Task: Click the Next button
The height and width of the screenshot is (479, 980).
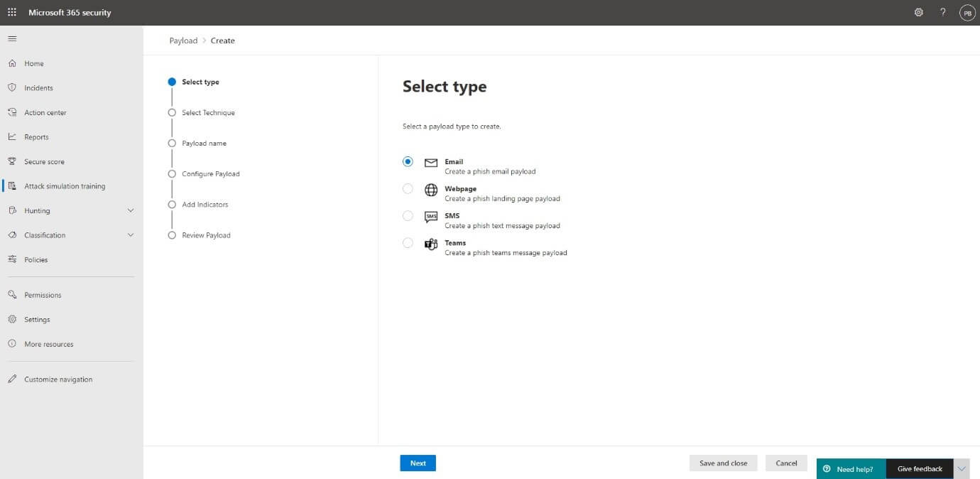Action: (418, 463)
